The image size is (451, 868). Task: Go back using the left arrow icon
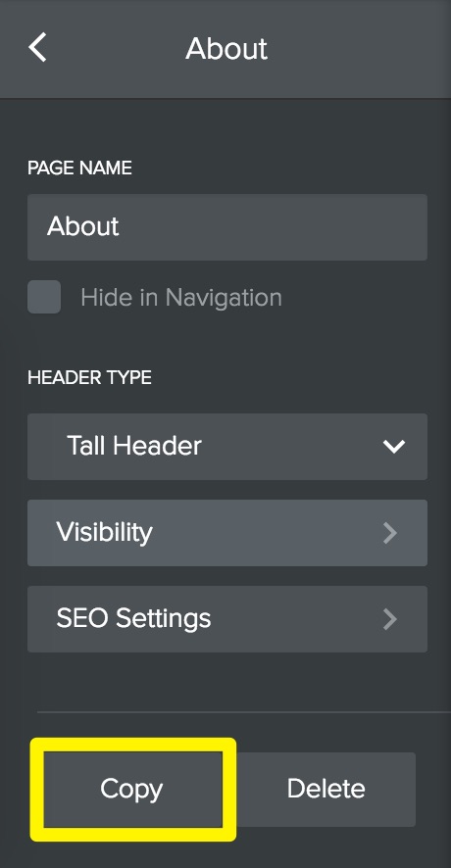[37, 47]
